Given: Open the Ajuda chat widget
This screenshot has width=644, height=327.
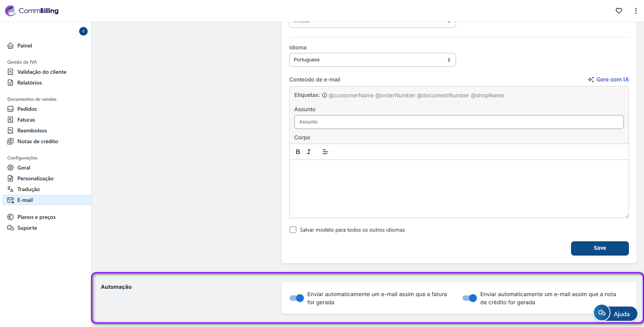Looking at the screenshot, I should coord(615,313).
